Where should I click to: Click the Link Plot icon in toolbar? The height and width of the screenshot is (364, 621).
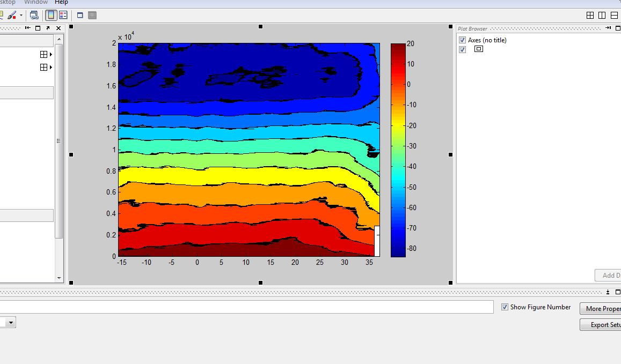click(x=34, y=15)
